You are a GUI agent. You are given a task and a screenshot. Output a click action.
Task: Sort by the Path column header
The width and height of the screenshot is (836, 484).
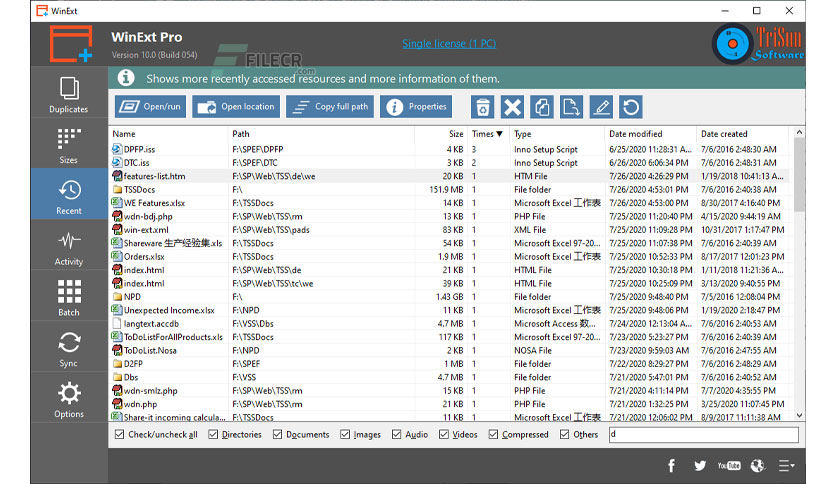(x=321, y=134)
